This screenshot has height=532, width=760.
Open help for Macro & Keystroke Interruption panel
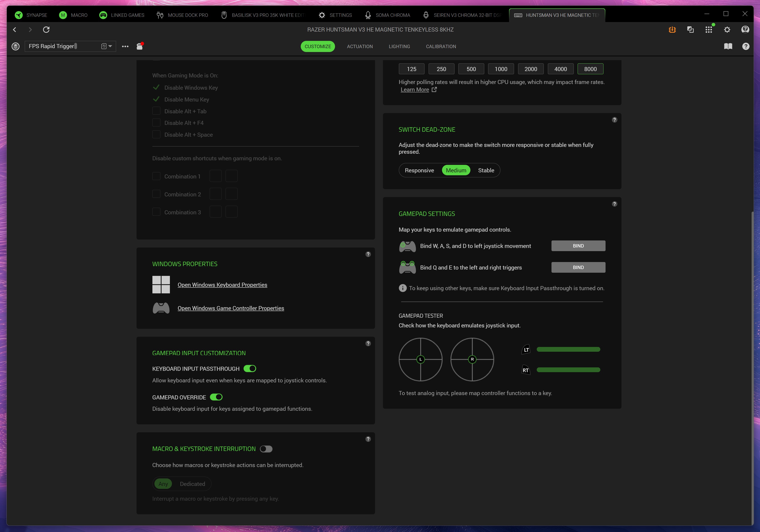[368, 439]
